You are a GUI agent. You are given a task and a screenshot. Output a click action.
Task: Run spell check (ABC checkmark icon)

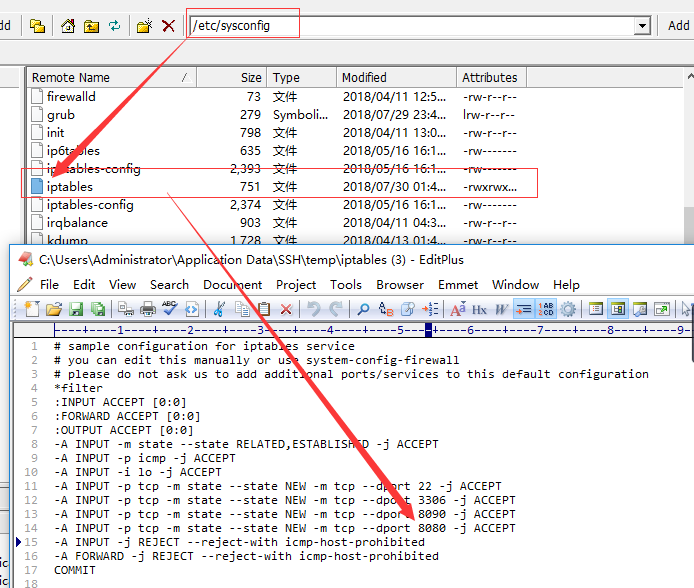[x=170, y=309]
